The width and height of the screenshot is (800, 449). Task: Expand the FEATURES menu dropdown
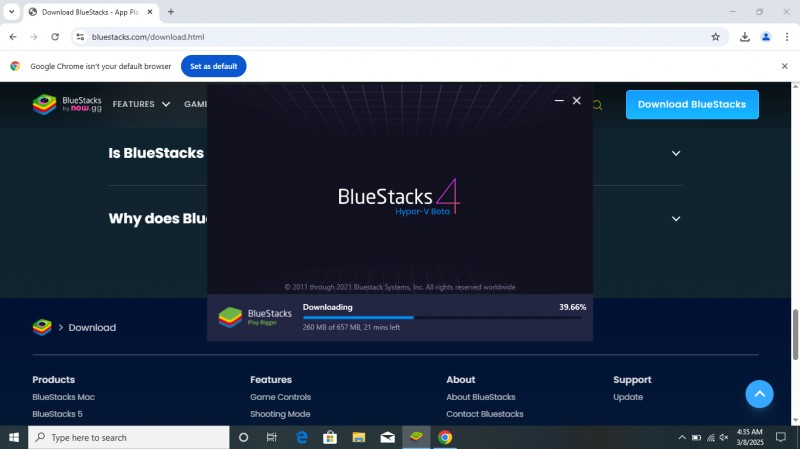click(x=141, y=104)
